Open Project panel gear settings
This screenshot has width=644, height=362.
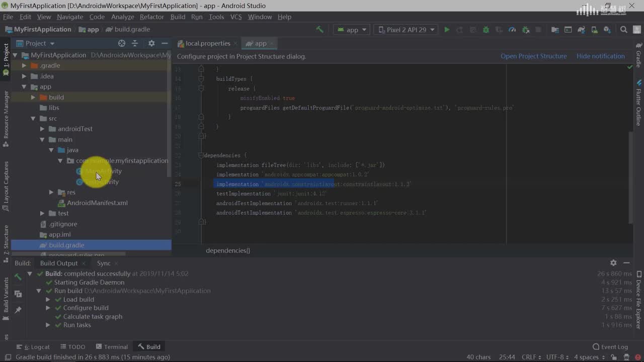point(151,43)
